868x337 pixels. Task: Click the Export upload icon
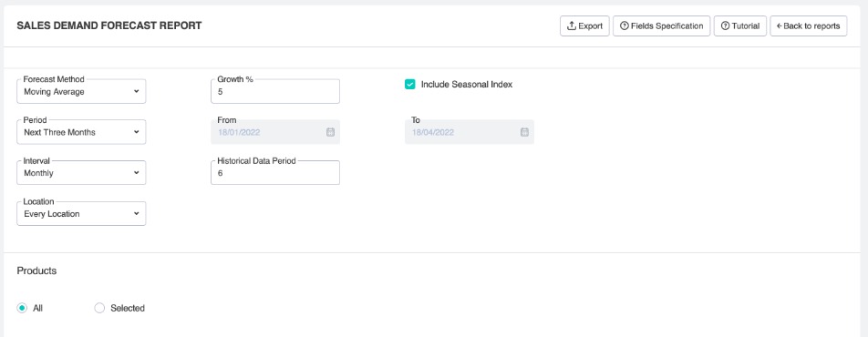point(572,26)
